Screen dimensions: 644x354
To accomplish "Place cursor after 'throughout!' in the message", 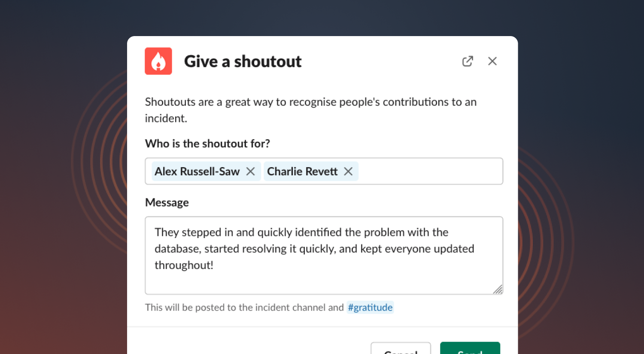I will [214, 265].
